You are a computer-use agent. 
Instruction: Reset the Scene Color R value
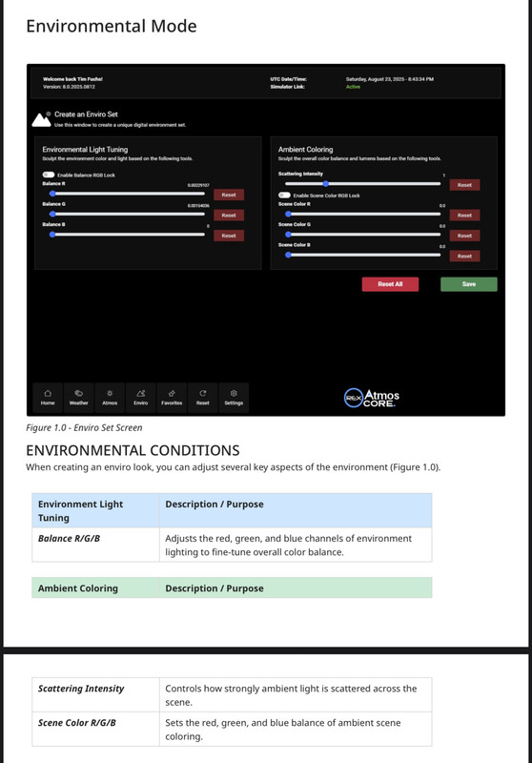click(464, 216)
